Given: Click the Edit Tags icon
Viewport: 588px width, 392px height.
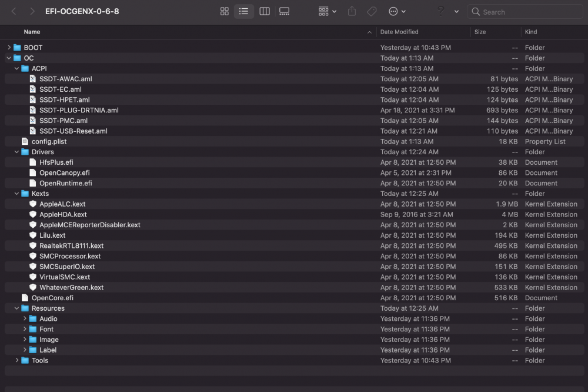Looking at the screenshot, I should click(x=372, y=11).
